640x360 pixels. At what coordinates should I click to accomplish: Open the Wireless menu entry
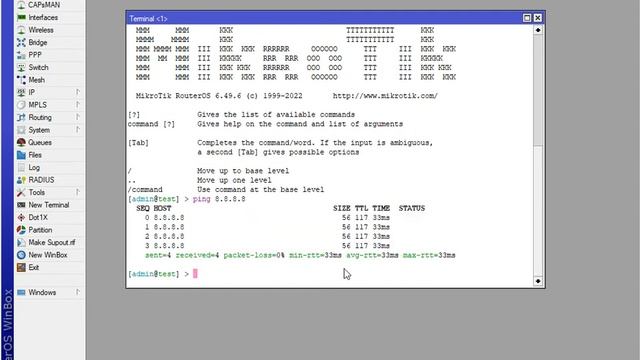pos(49,30)
